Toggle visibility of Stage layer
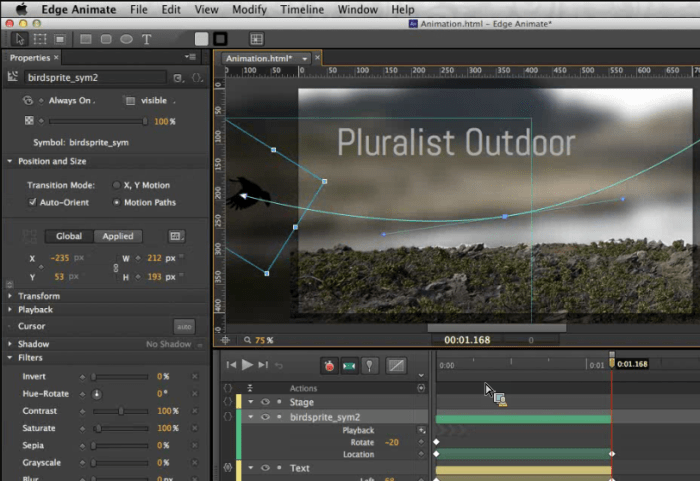Image resolution: width=700 pixels, height=481 pixels. (265, 402)
